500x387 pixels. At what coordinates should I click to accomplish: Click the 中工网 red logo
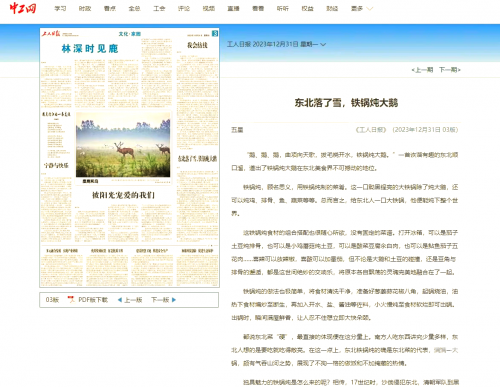[23, 8]
